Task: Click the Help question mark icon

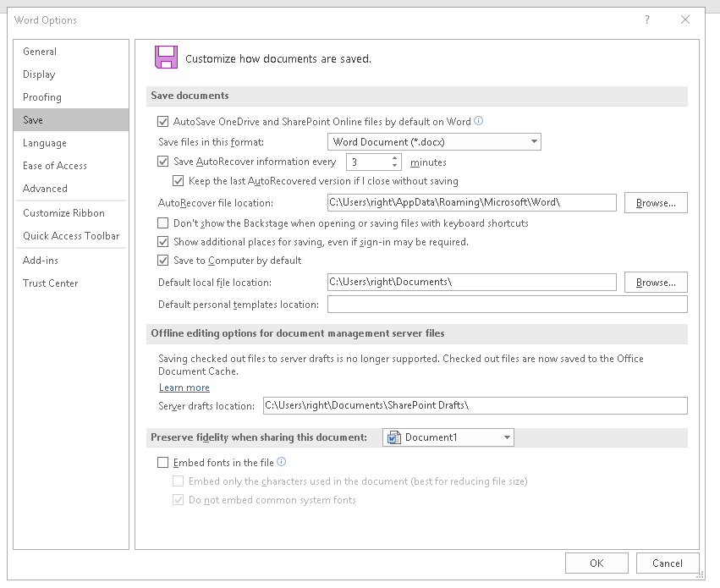Action: tap(647, 20)
